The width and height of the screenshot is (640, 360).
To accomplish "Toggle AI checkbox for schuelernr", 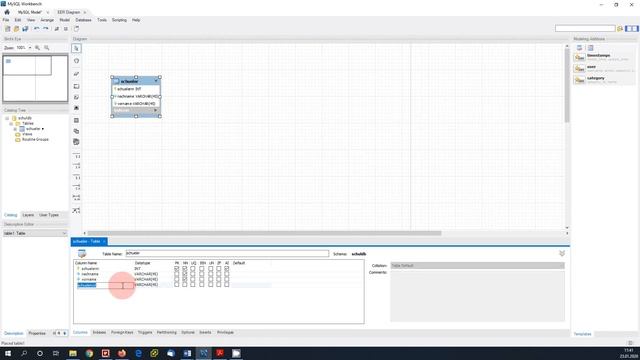I will click(x=227, y=269).
